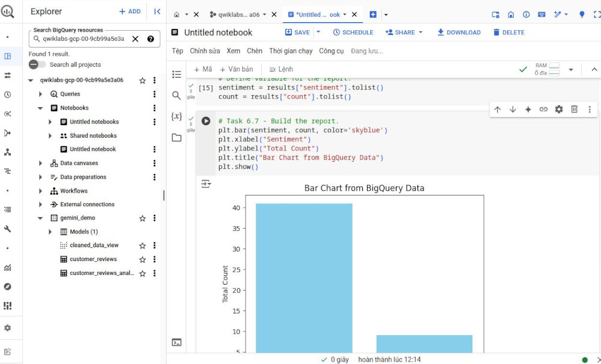Viewport: 601px width, 364px height.
Task: Collapse the gemini_demo dataset
Action: click(x=41, y=218)
